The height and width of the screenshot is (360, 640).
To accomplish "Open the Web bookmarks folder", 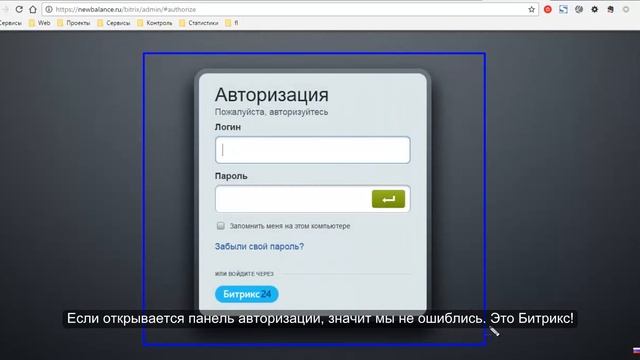I will pos(40,23).
